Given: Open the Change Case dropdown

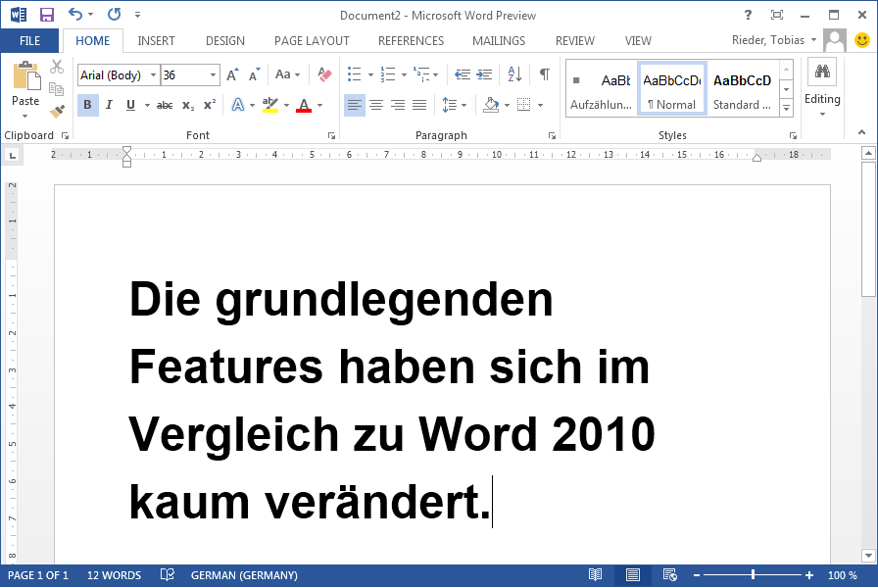Looking at the screenshot, I should pos(288,74).
